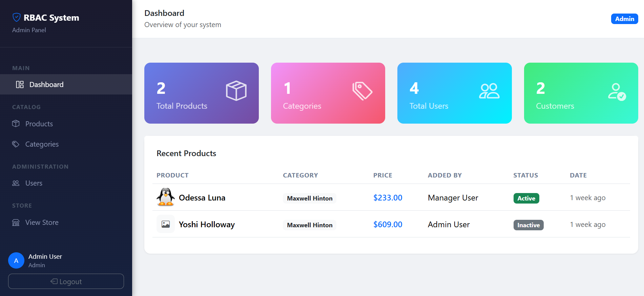Click the RBAC System shield logo icon
The image size is (644, 296).
pyautogui.click(x=16, y=17)
